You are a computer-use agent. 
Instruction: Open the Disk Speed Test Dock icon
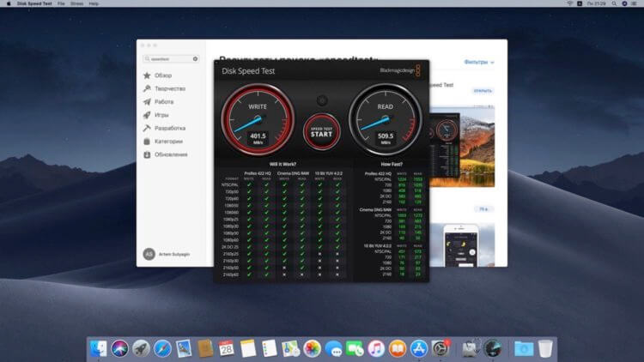(x=493, y=349)
